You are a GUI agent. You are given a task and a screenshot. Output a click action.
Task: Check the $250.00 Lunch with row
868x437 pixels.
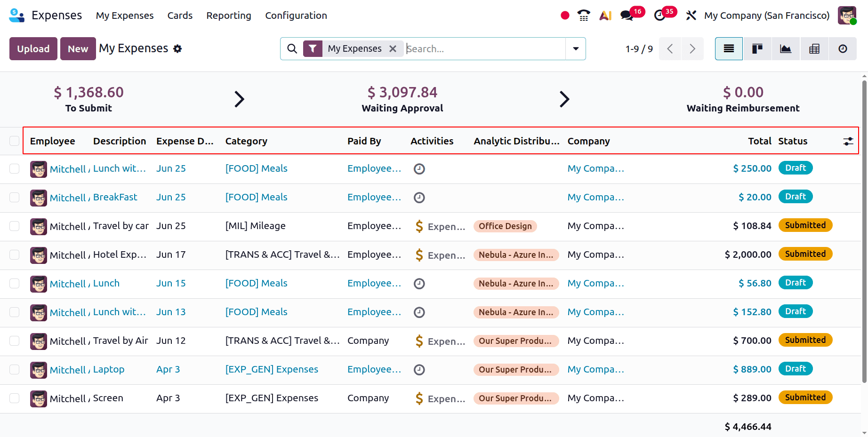[x=15, y=169]
